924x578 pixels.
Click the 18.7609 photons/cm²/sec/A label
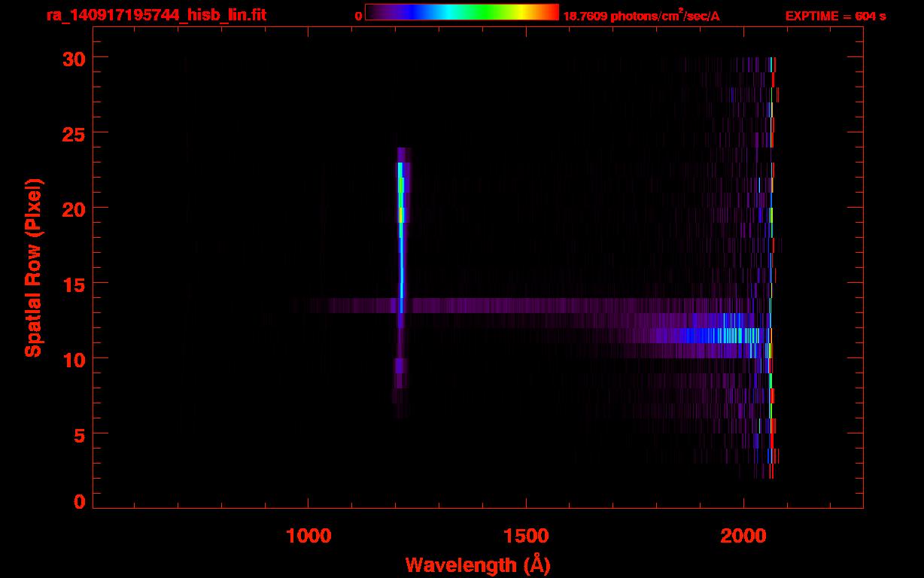click(x=641, y=15)
